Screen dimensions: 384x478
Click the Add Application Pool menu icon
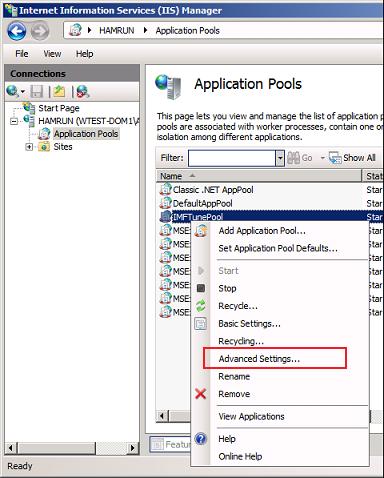coord(201,230)
